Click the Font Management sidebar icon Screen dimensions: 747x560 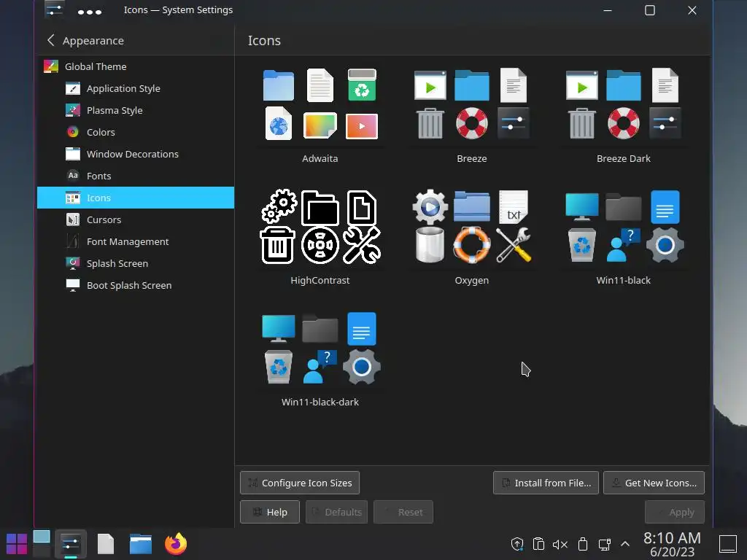click(x=73, y=241)
